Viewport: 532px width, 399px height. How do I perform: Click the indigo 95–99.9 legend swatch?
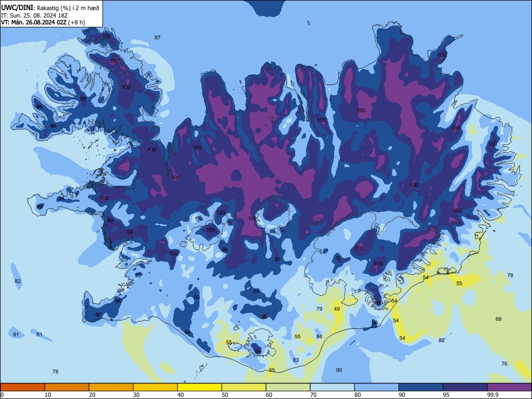465,387
